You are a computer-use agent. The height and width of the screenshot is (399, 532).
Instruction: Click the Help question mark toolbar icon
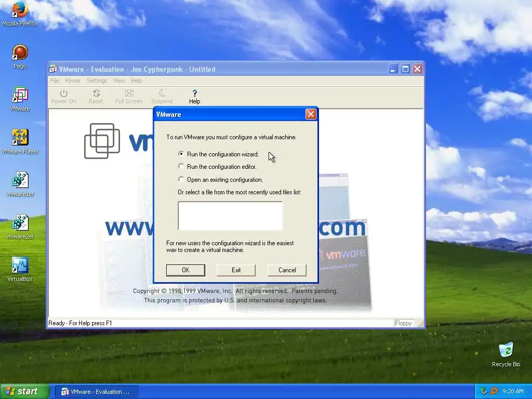pos(194,96)
